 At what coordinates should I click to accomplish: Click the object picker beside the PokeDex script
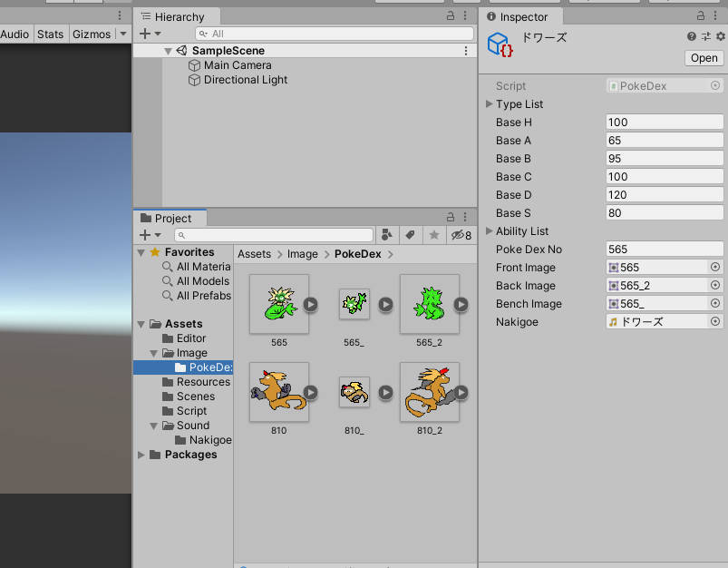[x=716, y=84]
